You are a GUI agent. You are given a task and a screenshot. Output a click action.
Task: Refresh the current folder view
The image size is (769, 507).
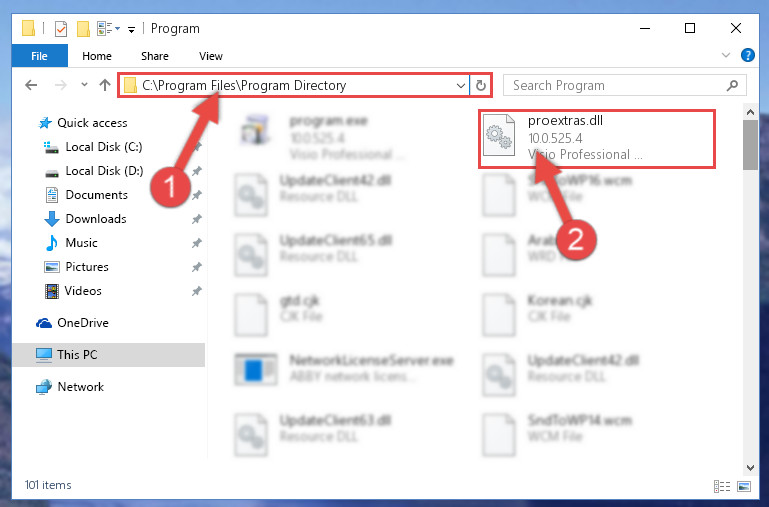tap(481, 86)
